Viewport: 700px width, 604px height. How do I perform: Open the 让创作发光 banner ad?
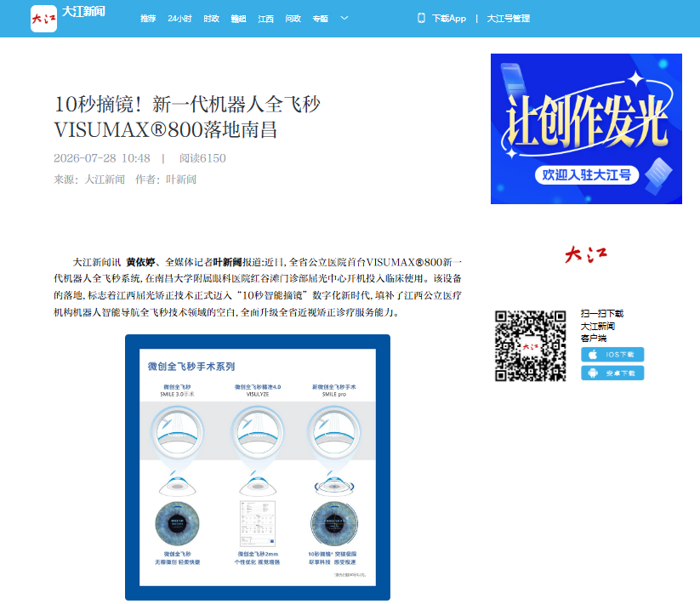coord(586,128)
